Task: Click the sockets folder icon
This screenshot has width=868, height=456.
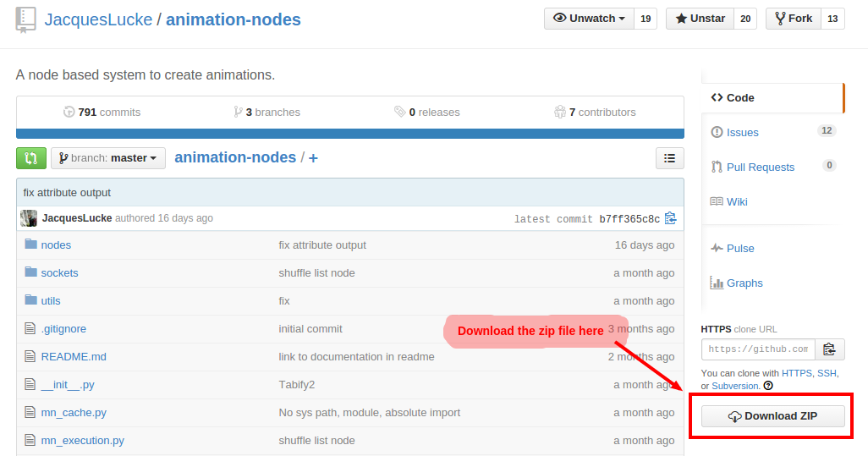Action: (31, 272)
